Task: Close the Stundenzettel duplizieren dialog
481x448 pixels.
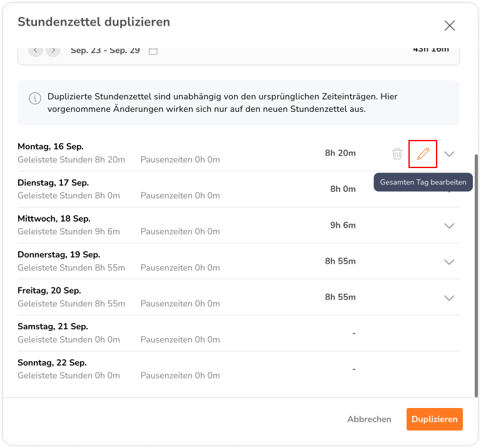Action: 449,26
